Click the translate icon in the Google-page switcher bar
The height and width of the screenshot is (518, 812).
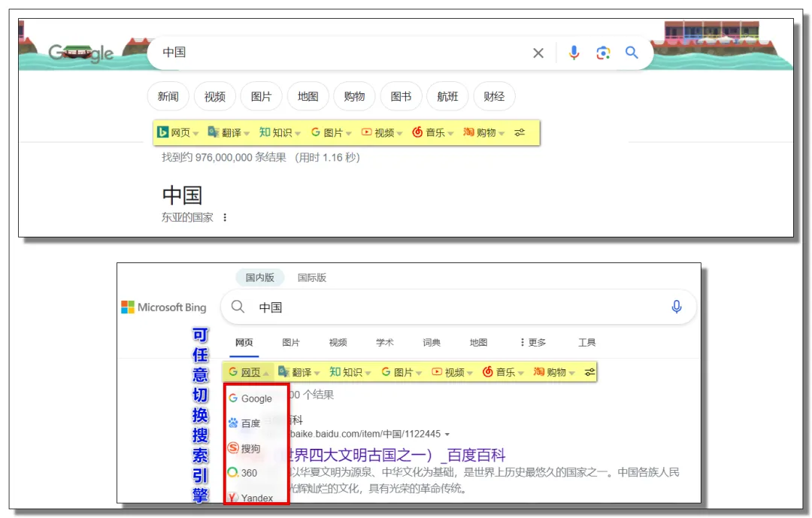(x=214, y=132)
